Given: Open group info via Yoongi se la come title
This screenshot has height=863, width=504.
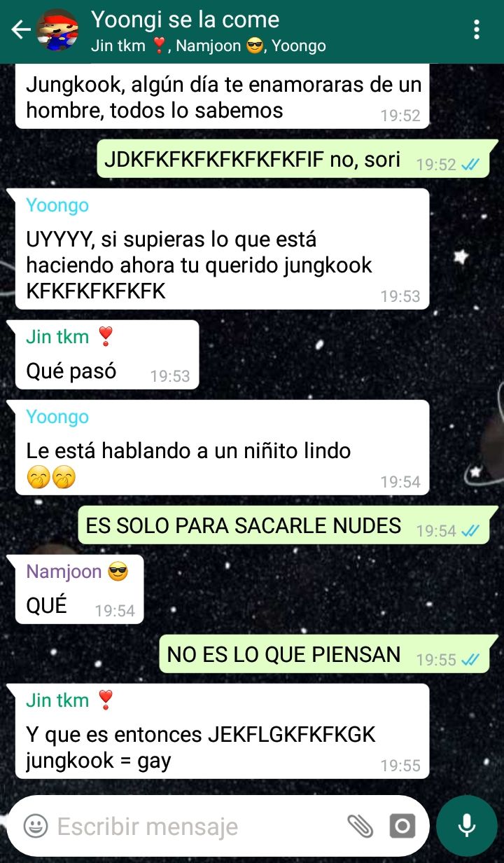Looking at the screenshot, I should pos(185,20).
